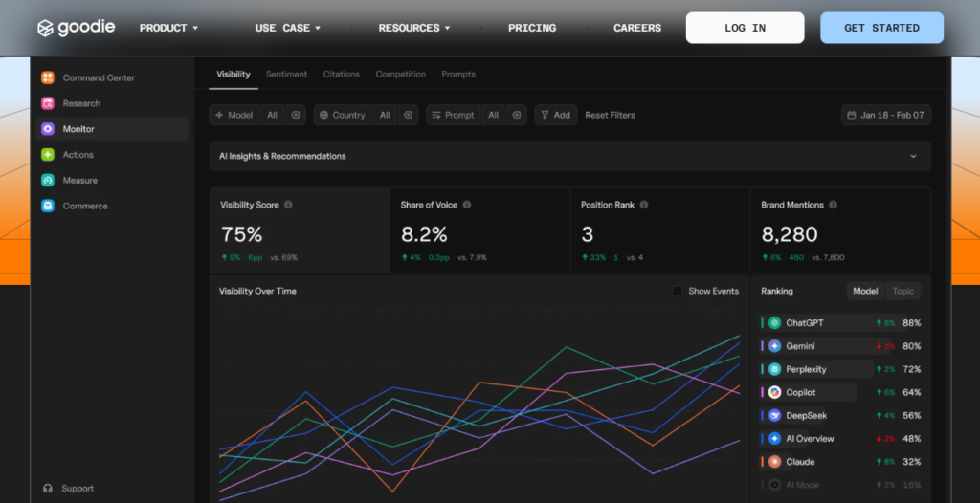Viewport: 980px width, 503px height.
Task: Switch to the Sentiment tab
Action: tap(286, 75)
